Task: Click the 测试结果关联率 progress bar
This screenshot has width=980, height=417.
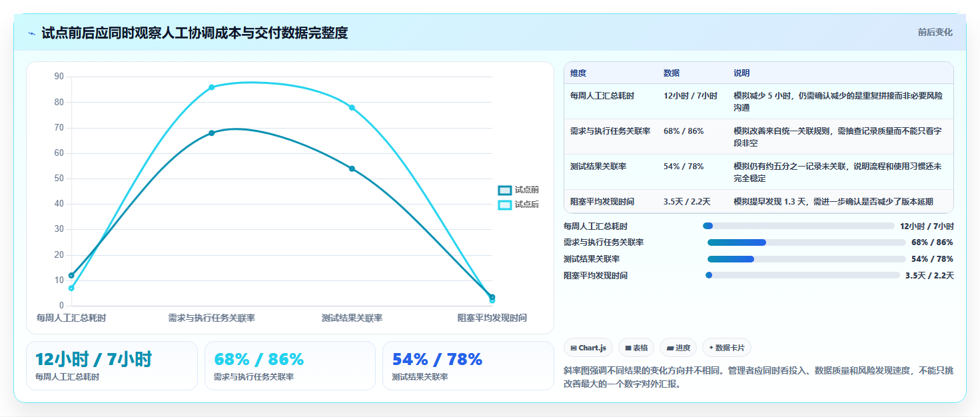Action: pyautogui.click(x=806, y=259)
